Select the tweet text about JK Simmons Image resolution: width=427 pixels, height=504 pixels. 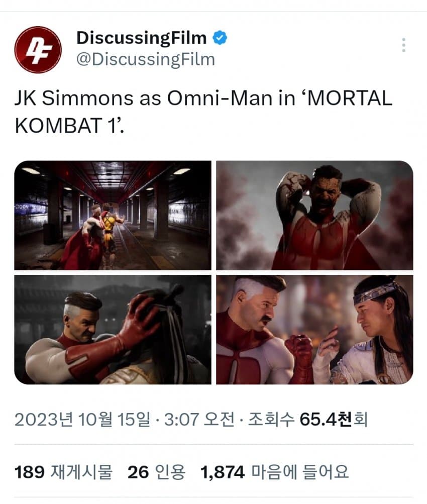[x=203, y=112]
